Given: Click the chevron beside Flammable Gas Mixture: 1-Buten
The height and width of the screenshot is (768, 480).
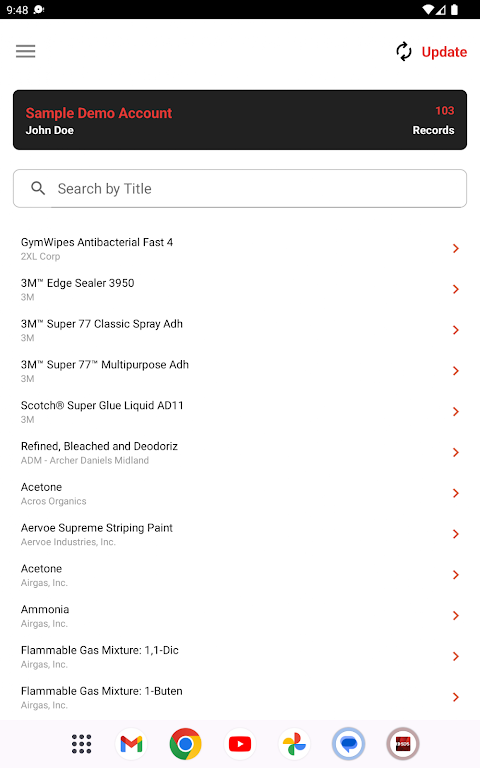Looking at the screenshot, I should (x=456, y=697).
